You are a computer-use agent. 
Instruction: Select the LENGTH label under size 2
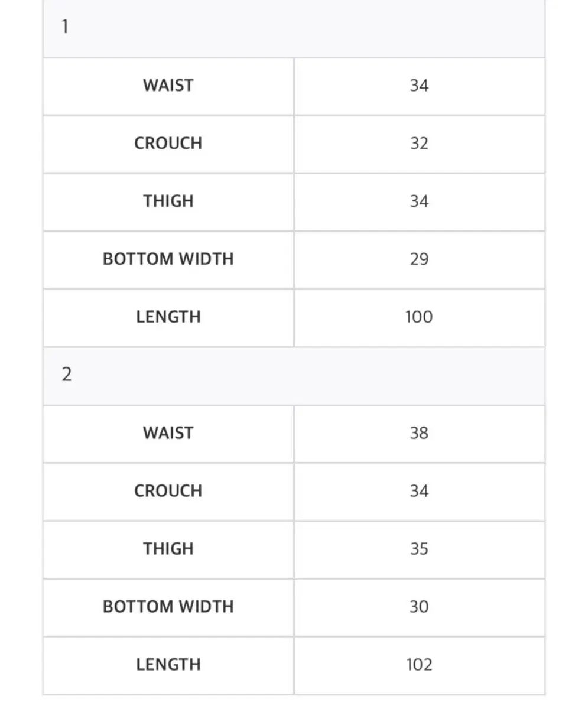[x=168, y=664]
